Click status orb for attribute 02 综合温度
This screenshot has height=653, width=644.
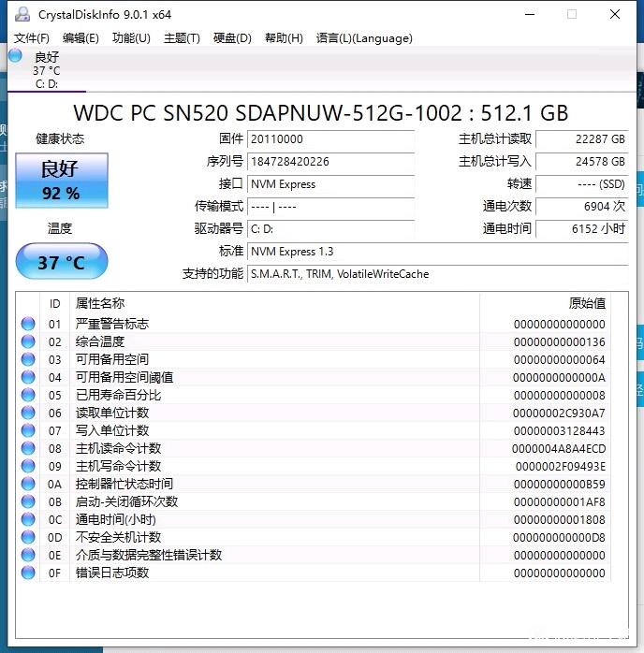tap(28, 341)
